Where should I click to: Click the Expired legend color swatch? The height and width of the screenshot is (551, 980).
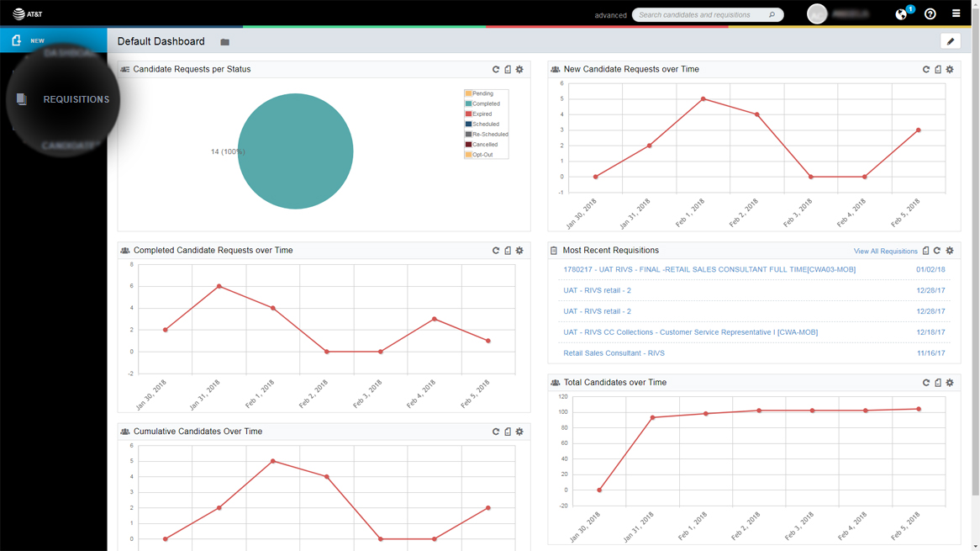point(468,114)
